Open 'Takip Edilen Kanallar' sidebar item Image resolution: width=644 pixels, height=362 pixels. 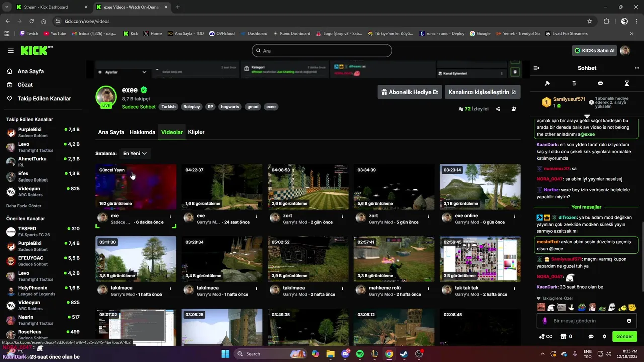pyautogui.click(x=44, y=99)
